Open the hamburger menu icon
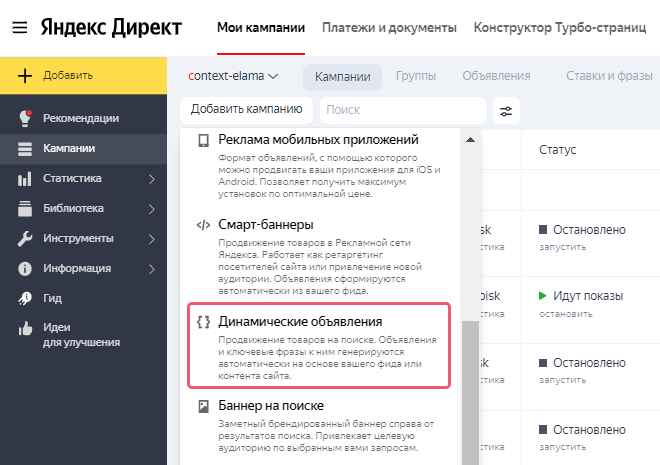660x465 pixels. 19,28
